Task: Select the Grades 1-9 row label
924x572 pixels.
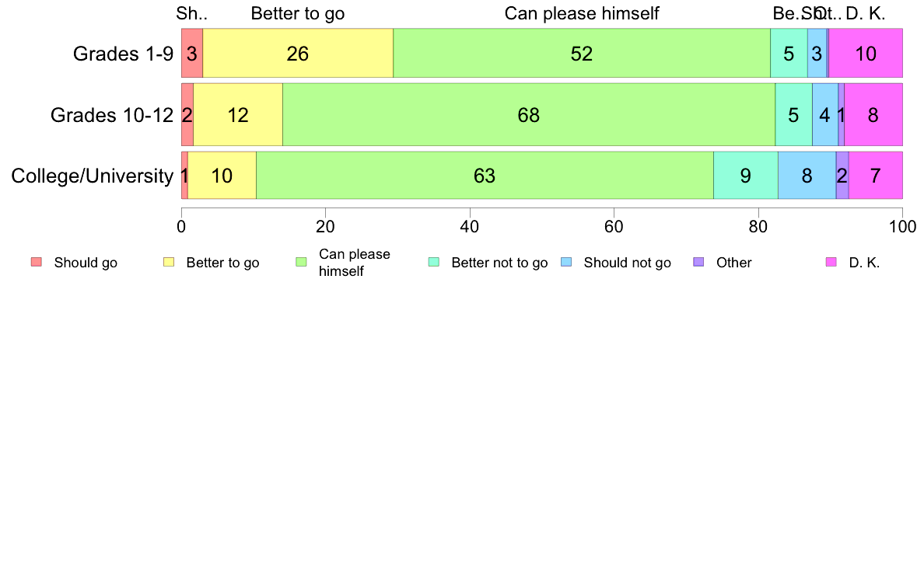Action: click(123, 54)
